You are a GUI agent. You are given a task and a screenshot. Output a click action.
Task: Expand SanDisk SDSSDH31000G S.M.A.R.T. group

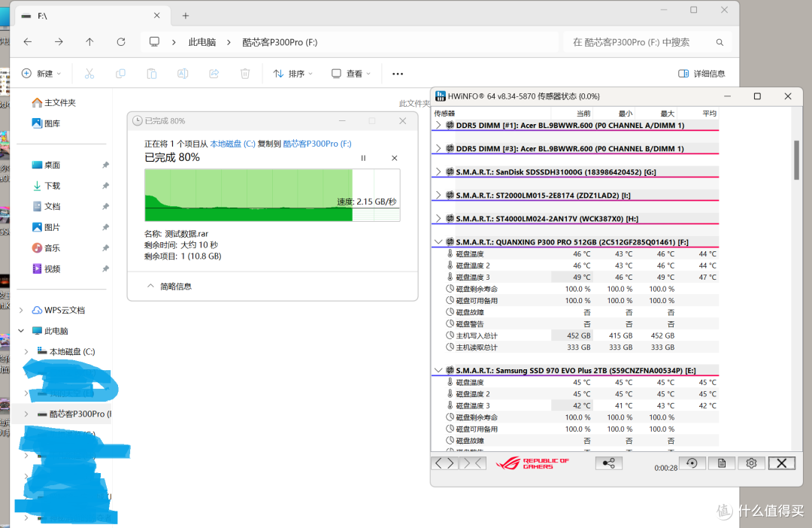(438, 171)
